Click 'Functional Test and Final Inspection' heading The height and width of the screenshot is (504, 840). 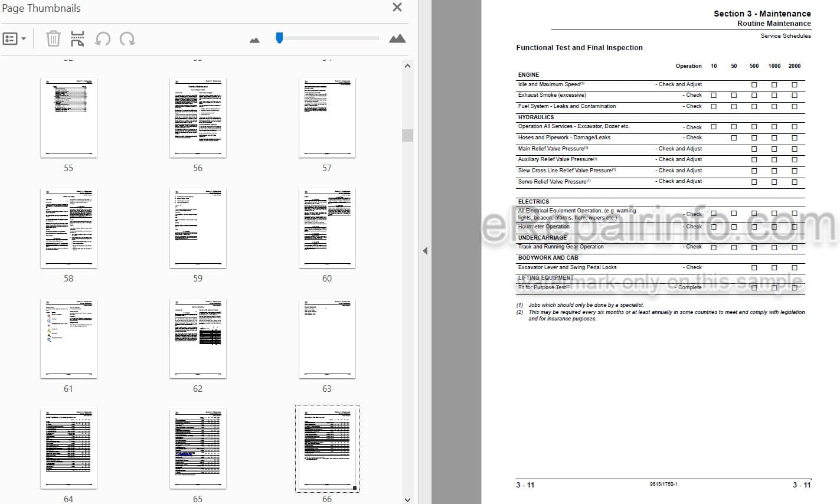click(x=579, y=48)
